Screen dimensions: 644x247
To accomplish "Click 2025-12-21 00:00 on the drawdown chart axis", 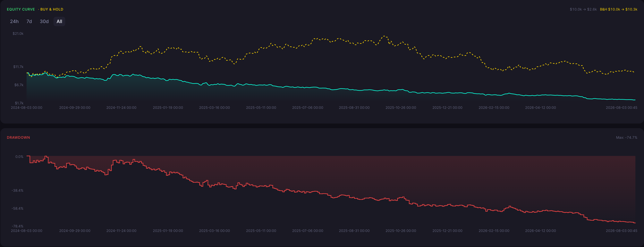I will [x=447, y=231].
